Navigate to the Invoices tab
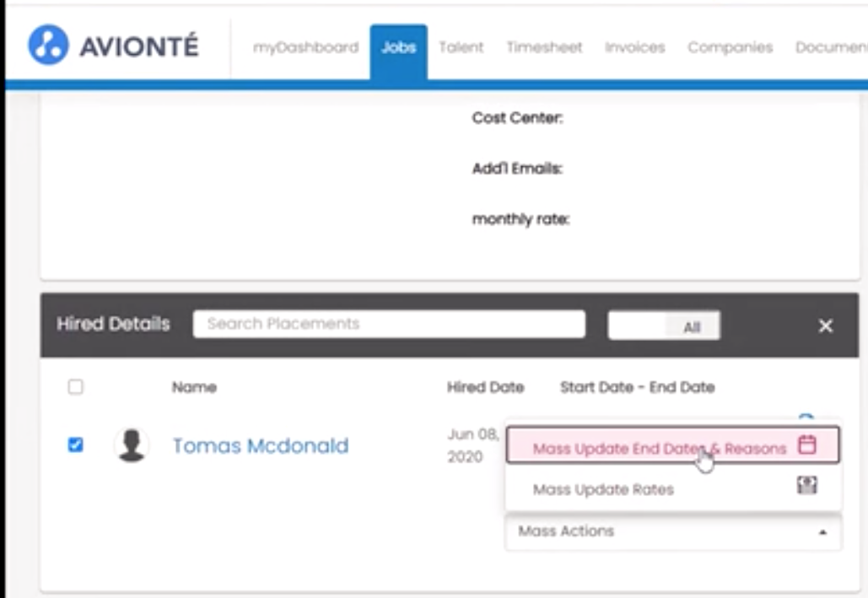This screenshot has height=598, width=868. [x=634, y=47]
